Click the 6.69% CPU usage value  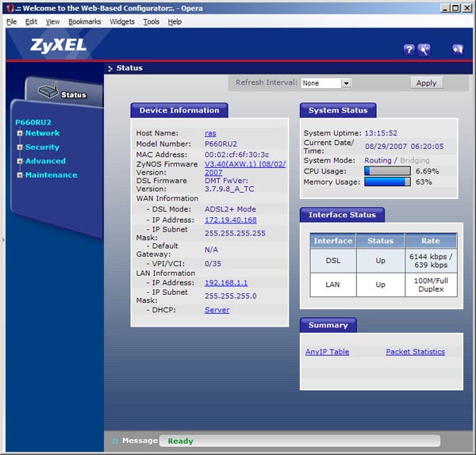click(x=427, y=171)
